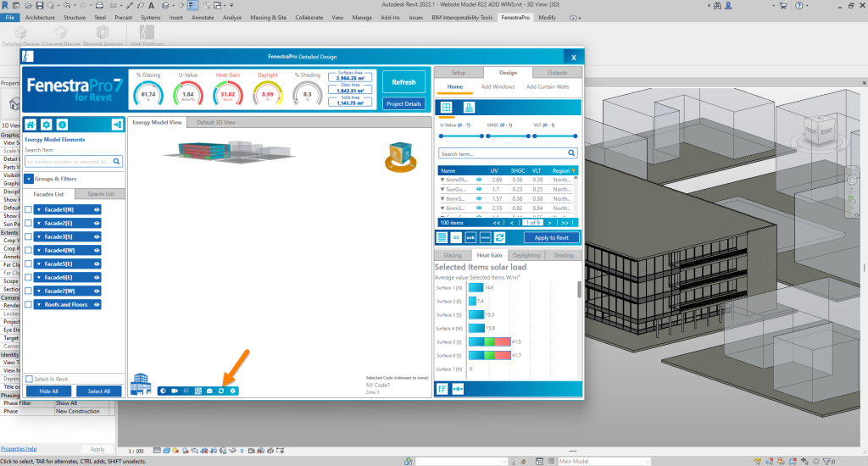Click the info icon in left panel header
This screenshot has height=466, width=868.
[x=63, y=125]
